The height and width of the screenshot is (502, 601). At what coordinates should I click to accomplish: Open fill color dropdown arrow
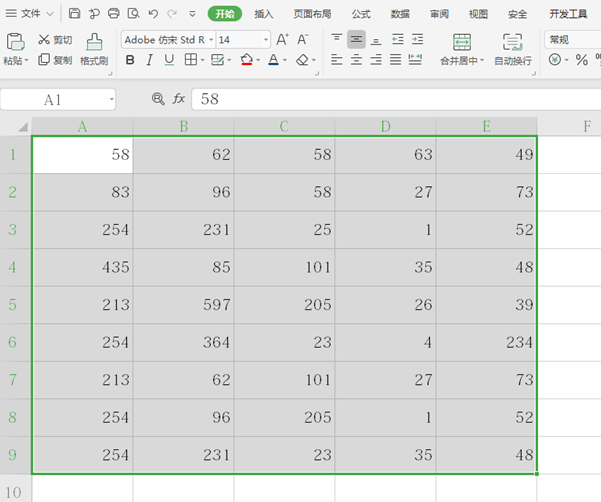click(x=258, y=60)
